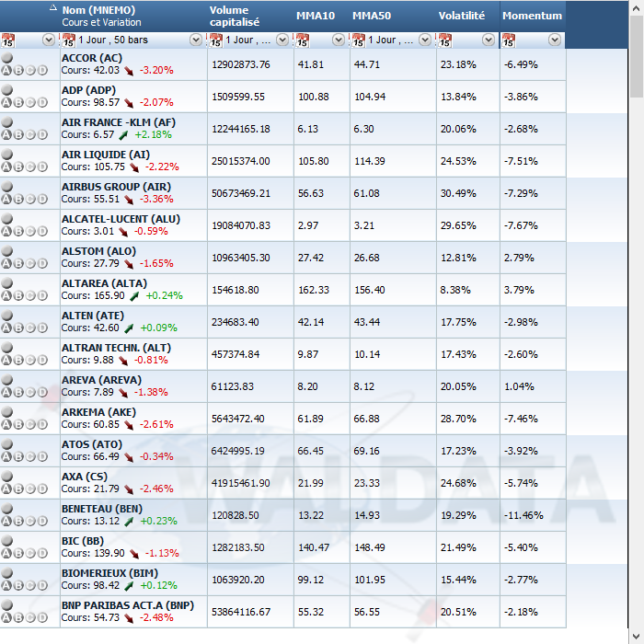Click ACCOR down trend arrow icon

click(x=129, y=71)
